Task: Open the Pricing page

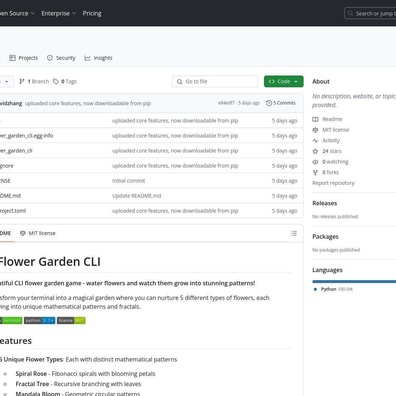Action: click(92, 13)
